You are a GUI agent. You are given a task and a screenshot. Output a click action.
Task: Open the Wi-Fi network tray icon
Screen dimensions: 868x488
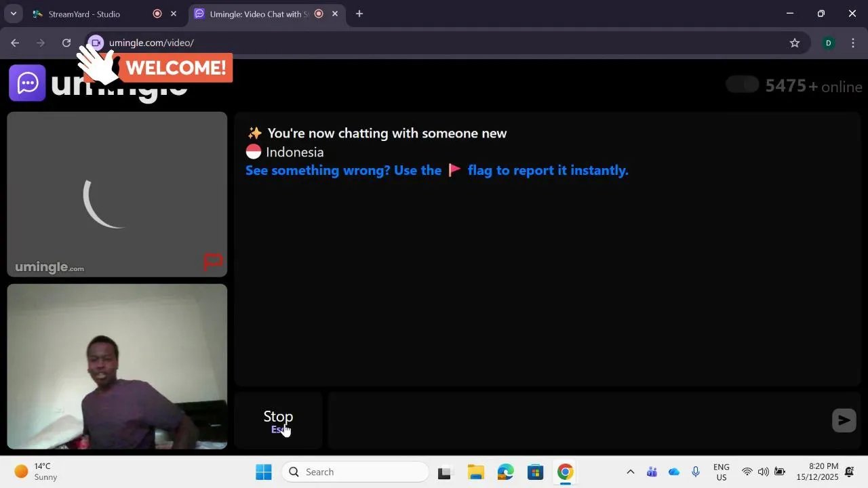[747, 472]
